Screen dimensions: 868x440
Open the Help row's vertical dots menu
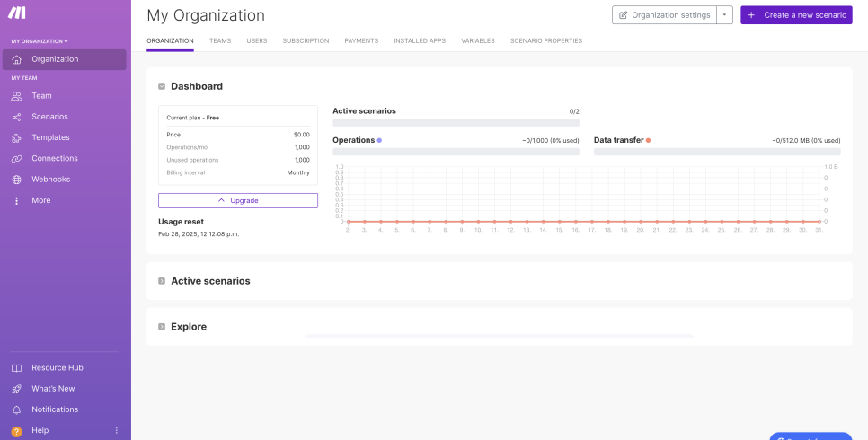pyautogui.click(x=116, y=431)
